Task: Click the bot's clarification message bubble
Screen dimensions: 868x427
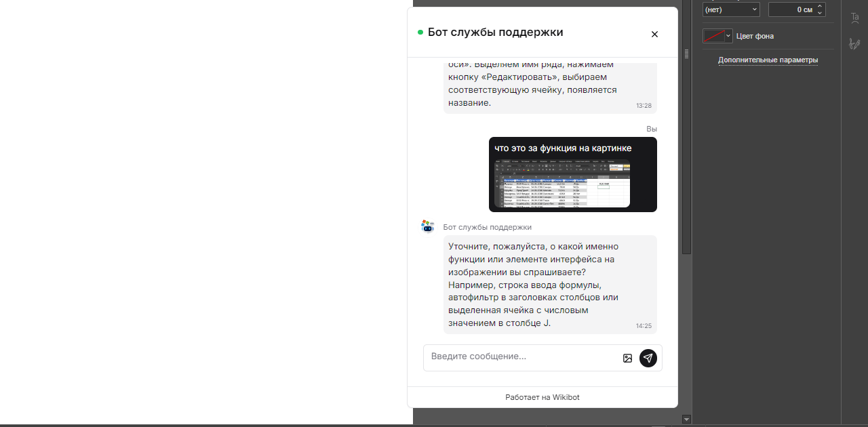Action: click(549, 285)
